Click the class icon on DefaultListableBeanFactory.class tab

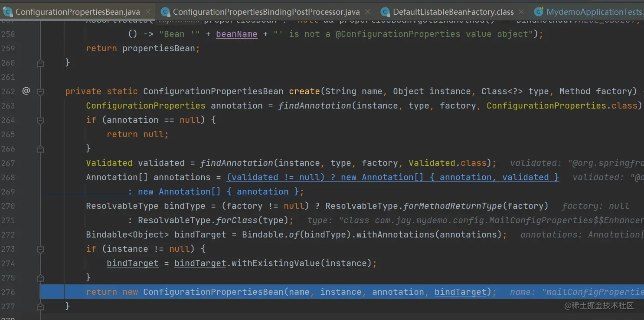(x=385, y=12)
